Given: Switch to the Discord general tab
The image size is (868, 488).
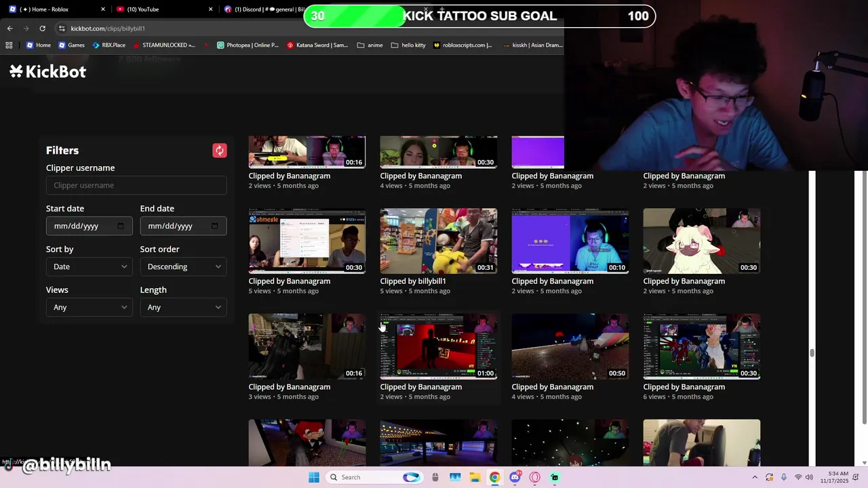Looking at the screenshot, I should pyautogui.click(x=264, y=9).
